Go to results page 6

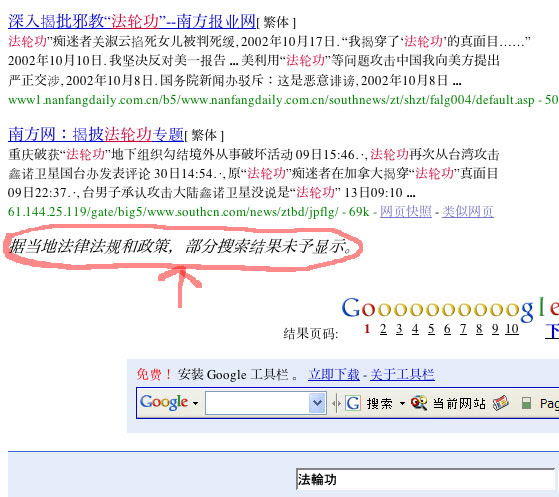point(447,329)
